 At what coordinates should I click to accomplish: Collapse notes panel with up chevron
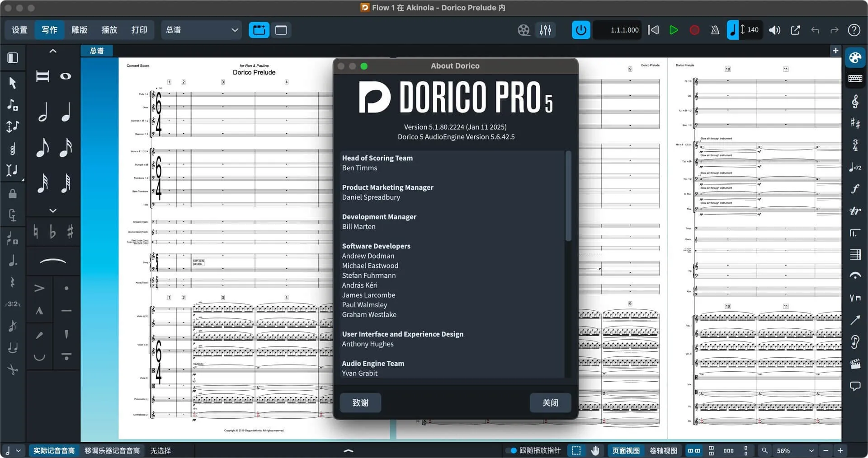[x=53, y=51]
